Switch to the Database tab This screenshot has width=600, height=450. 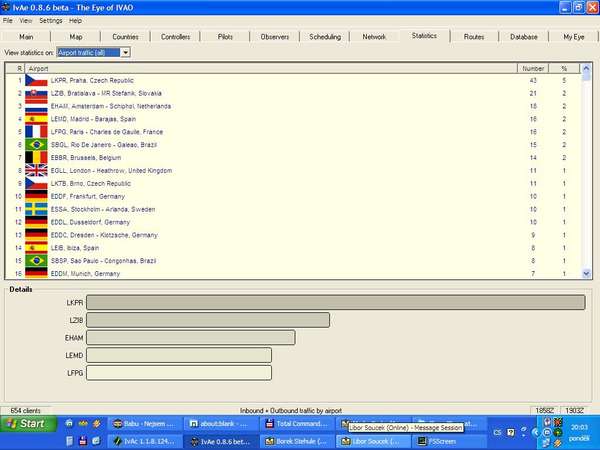pos(523,37)
